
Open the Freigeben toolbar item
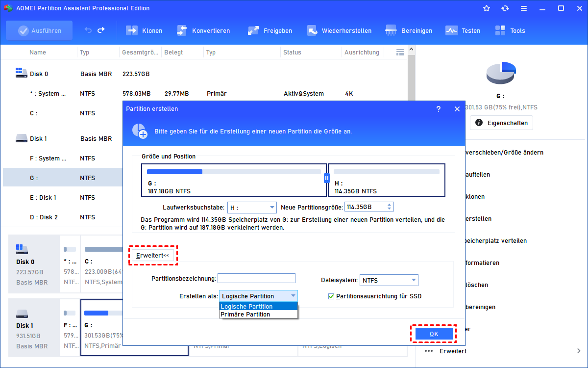269,30
